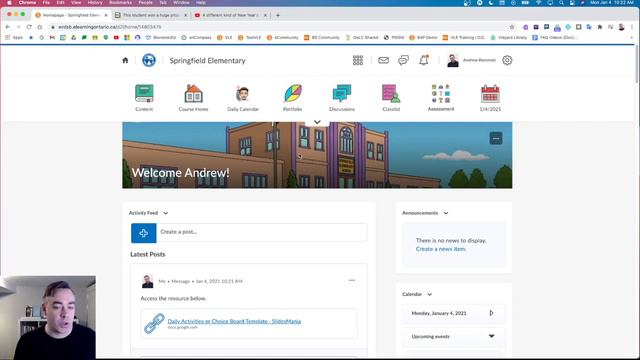Open the Help menu
Image resolution: width=640 pixels, height=360 pixels.
[x=201, y=2]
